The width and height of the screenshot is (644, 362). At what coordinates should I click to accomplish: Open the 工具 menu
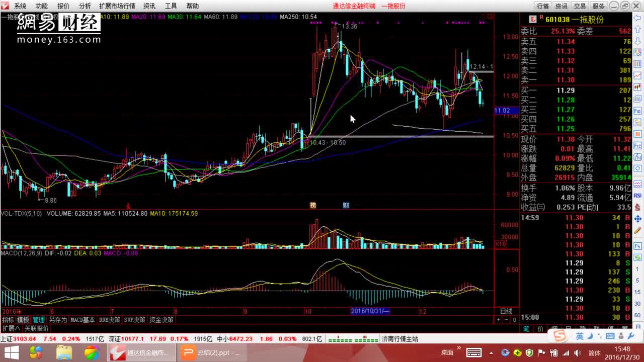tap(171, 6)
